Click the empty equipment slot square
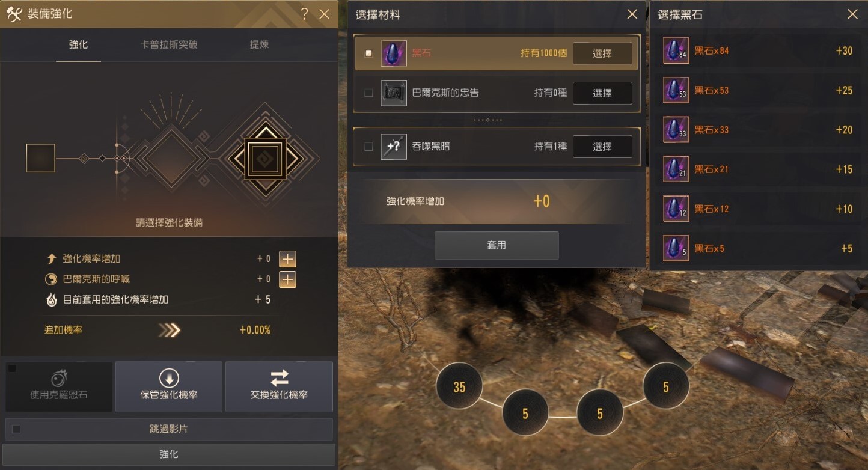 41,158
